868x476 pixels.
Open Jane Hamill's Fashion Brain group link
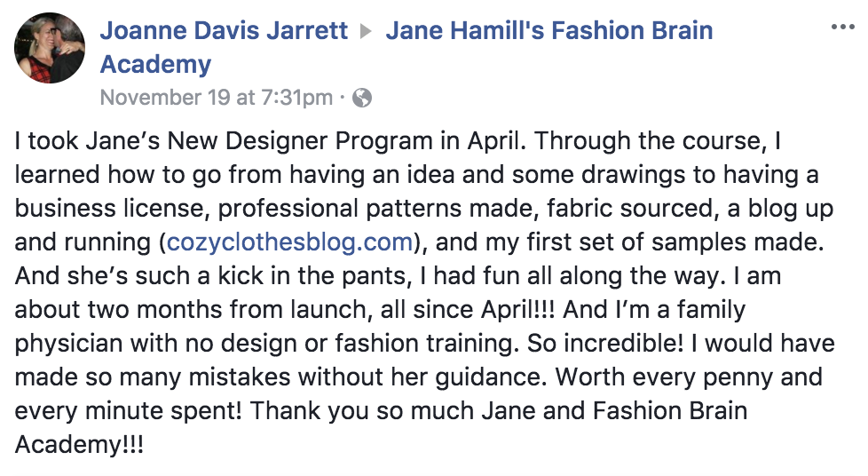click(x=549, y=30)
